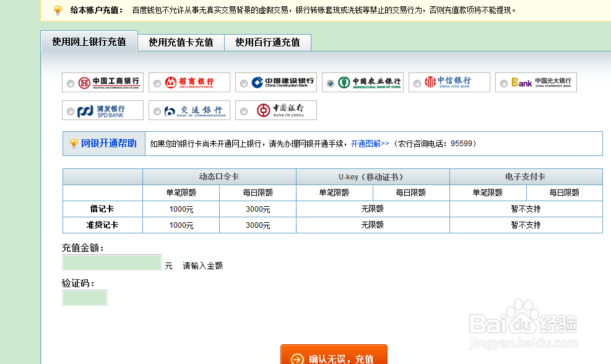This screenshot has width=611, height=364.
Task: Select the 中信银行 radio button
Action: pos(417,84)
